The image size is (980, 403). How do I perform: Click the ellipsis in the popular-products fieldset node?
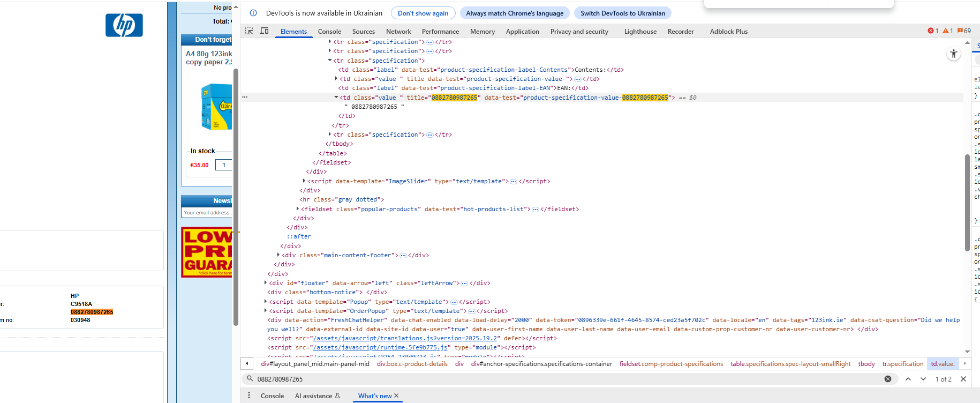point(536,210)
